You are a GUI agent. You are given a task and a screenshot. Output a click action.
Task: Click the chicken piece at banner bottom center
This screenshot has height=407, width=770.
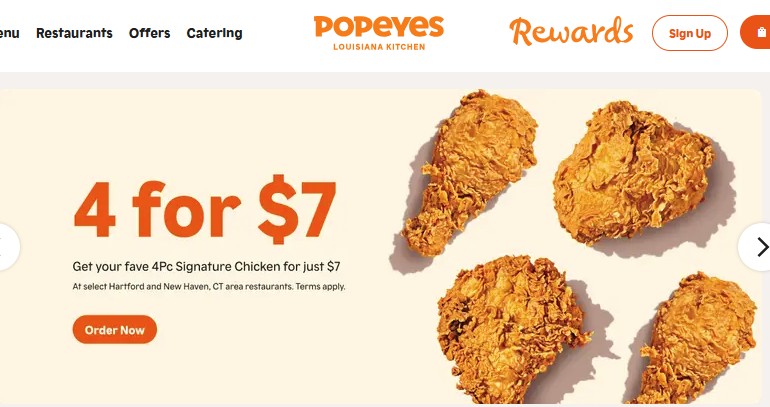[512, 328]
